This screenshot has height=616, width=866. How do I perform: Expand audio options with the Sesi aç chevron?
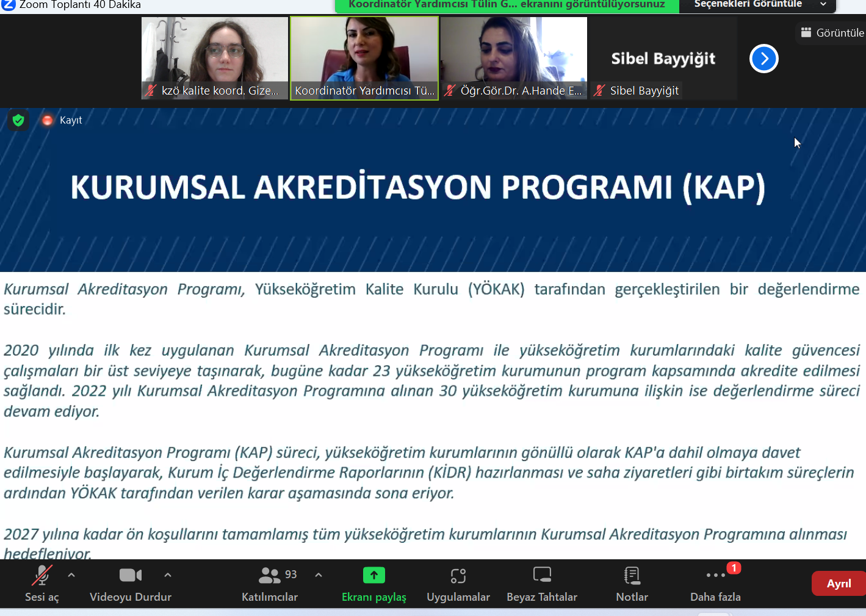[x=71, y=575]
